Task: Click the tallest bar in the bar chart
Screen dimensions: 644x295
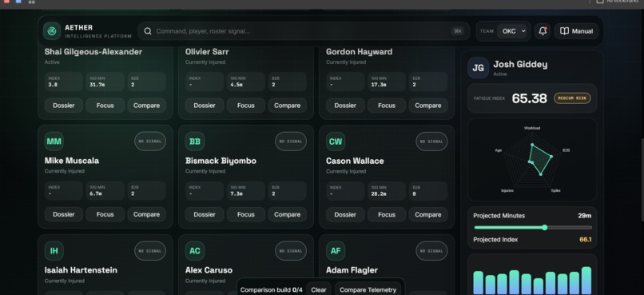Action: pos(586,281)
